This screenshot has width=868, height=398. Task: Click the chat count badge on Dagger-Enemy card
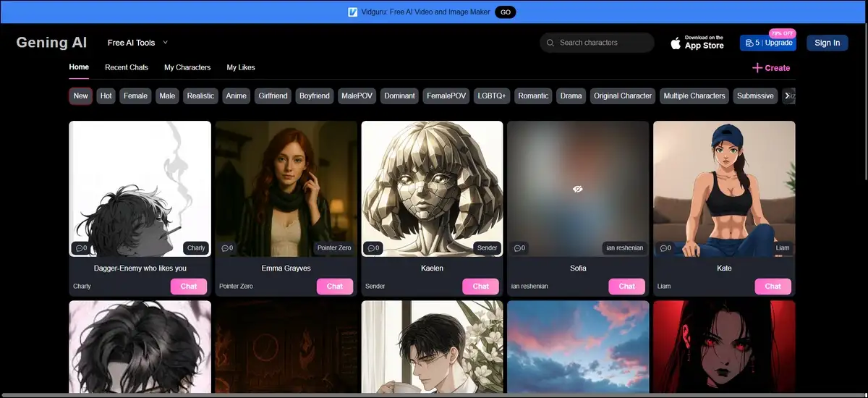click(x=81, y=247)
